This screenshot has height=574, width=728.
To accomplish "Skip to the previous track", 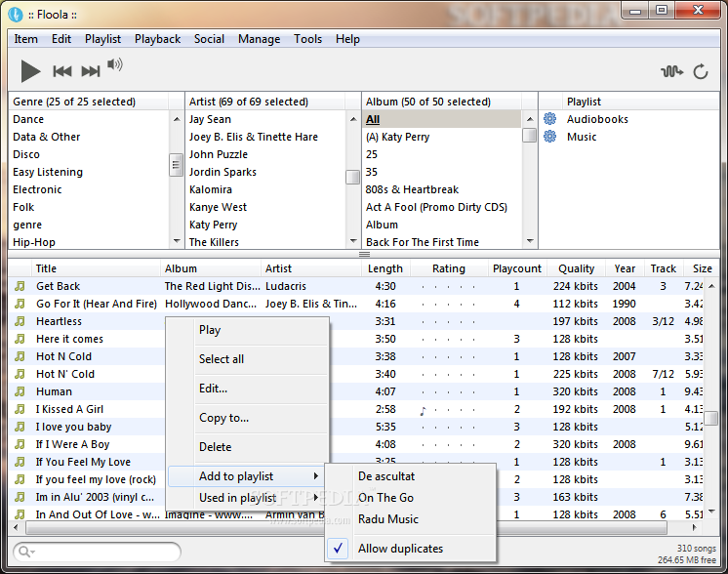I will coord(62,70).
